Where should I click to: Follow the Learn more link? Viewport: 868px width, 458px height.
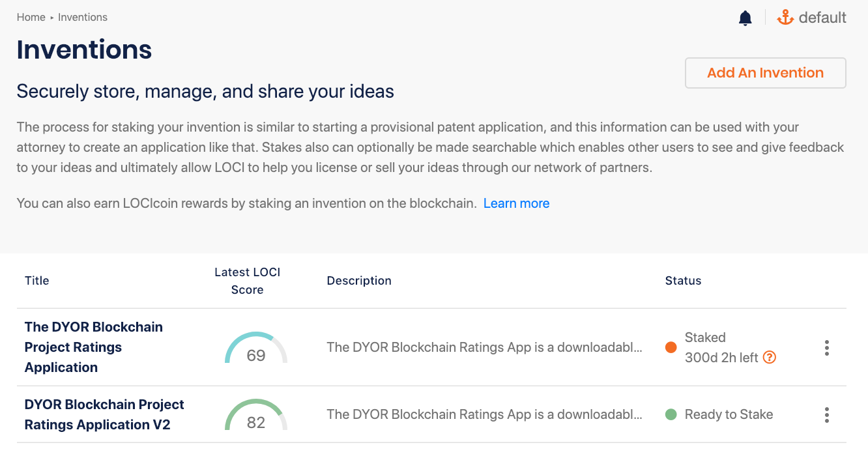pyautogui.click(x=516, y=203)
